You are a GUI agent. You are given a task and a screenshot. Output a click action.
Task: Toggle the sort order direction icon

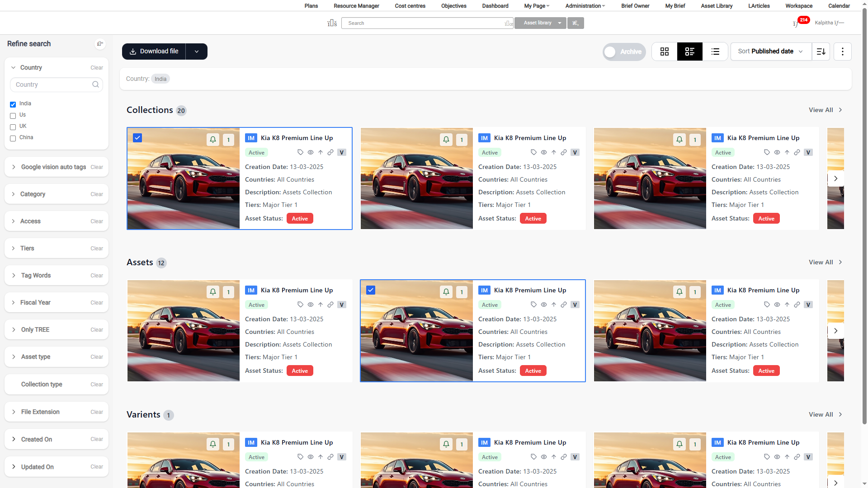(821, 52)
